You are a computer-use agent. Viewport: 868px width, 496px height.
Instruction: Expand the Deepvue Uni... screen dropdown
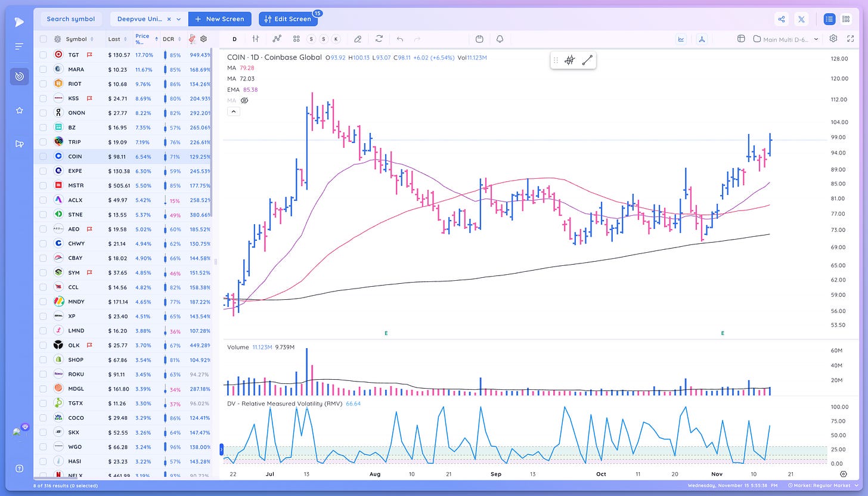coord(178,19)
